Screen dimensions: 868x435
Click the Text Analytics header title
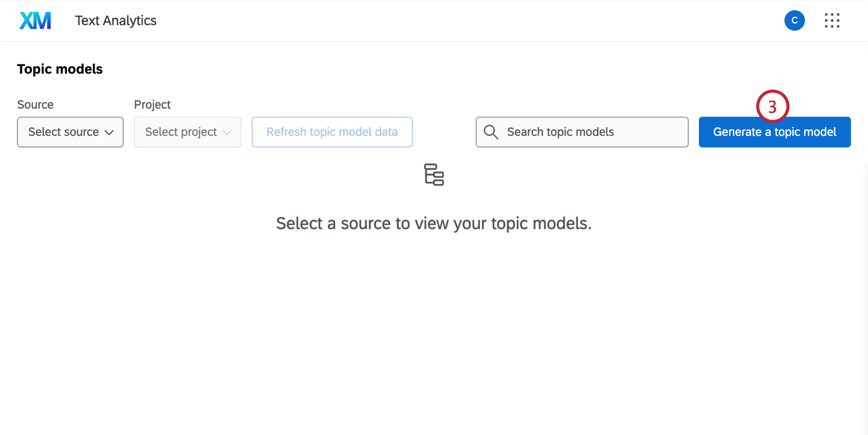click(x=116, y=20)
